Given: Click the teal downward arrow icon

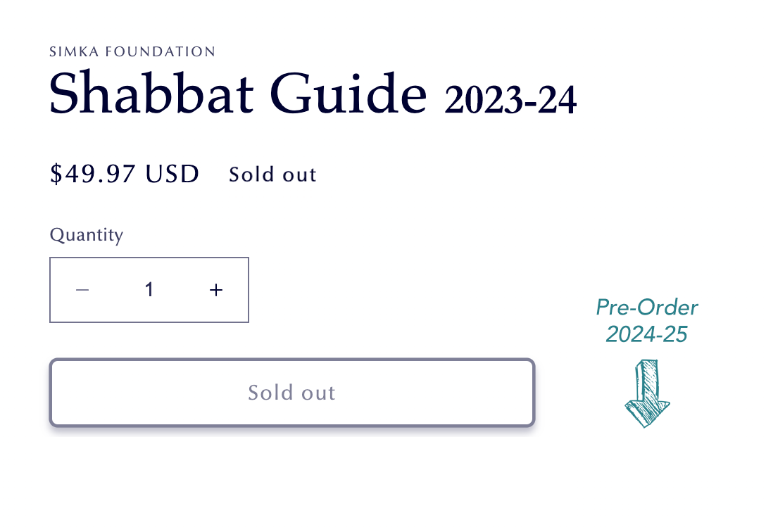Looking at the screenshot, I should (647, 393).
